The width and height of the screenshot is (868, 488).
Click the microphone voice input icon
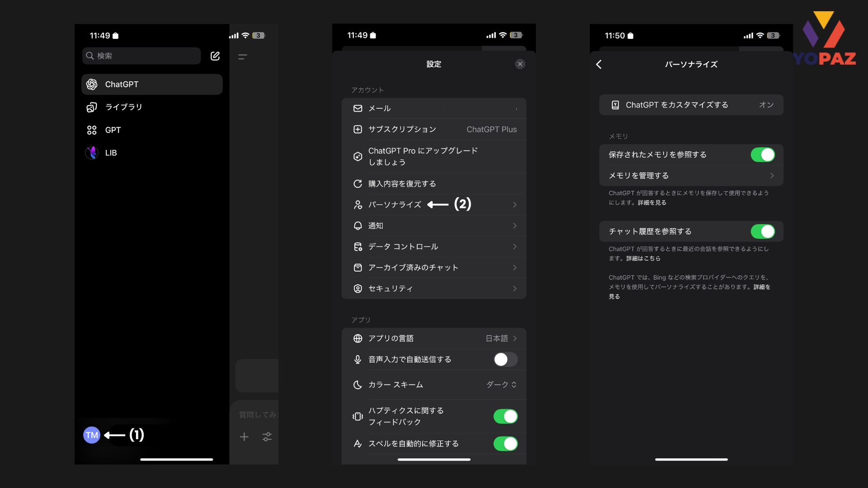coord(358,359)
